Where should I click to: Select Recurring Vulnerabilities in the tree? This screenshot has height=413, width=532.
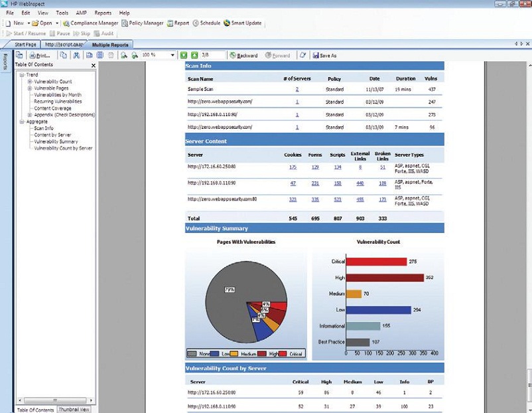tap(58, 101)
